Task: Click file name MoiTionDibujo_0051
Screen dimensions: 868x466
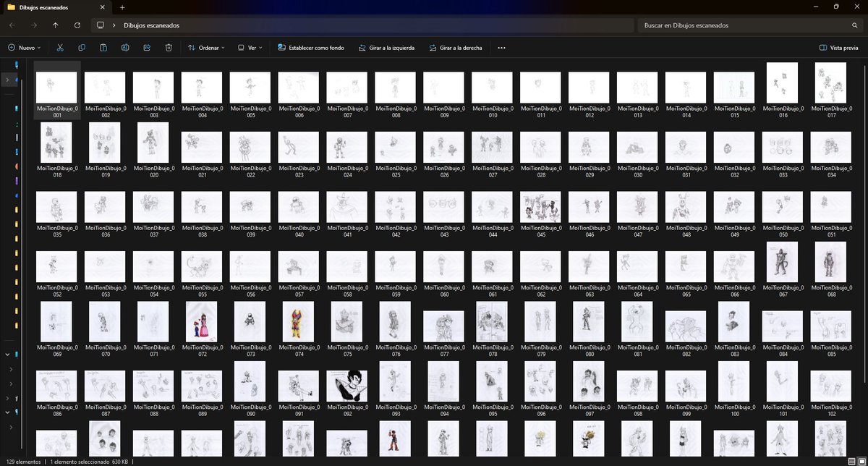Action: pyautogui.click(x=830, y=231)
